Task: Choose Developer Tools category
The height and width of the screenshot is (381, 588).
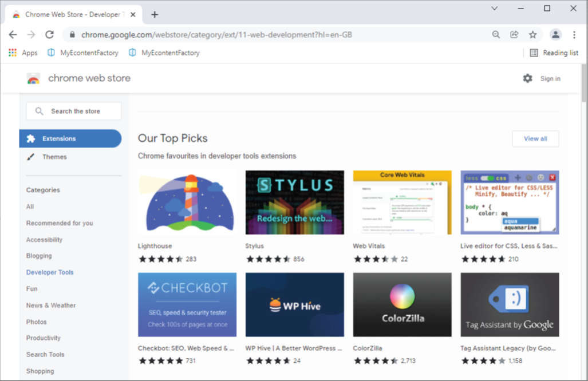Action: (50, 272)
